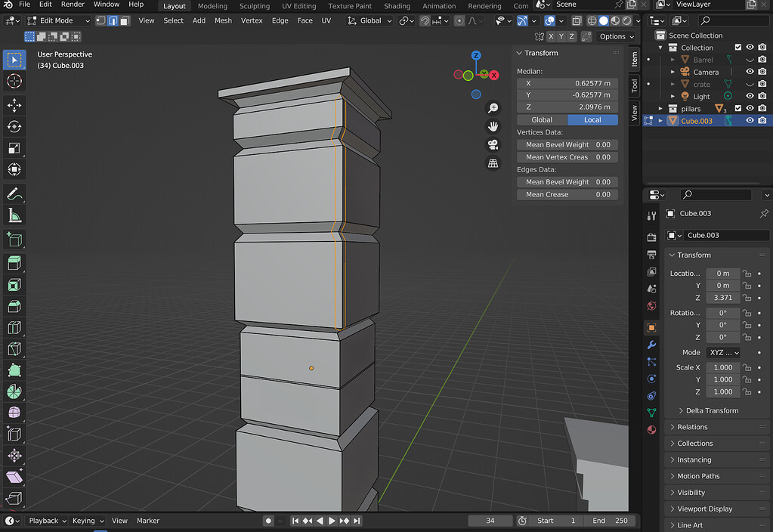Click the Local transform orientation button

tap(594, 119)
